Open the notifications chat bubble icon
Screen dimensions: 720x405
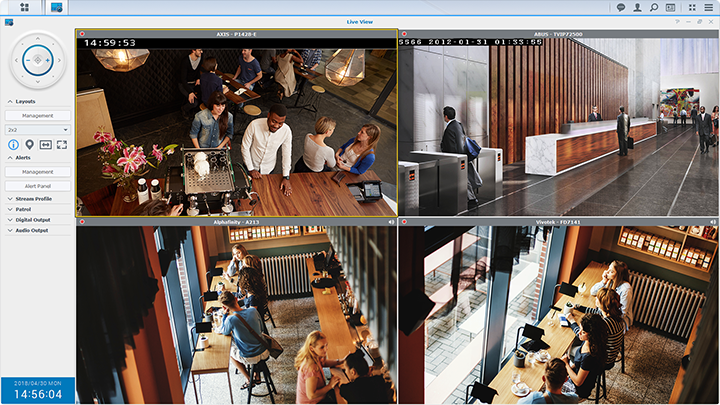620,7
